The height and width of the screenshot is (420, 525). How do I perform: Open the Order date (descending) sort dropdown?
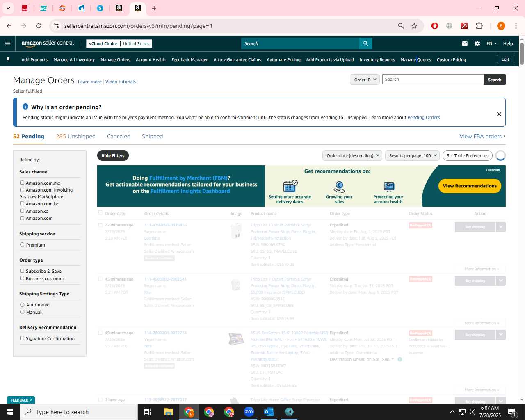coord(352,155)
